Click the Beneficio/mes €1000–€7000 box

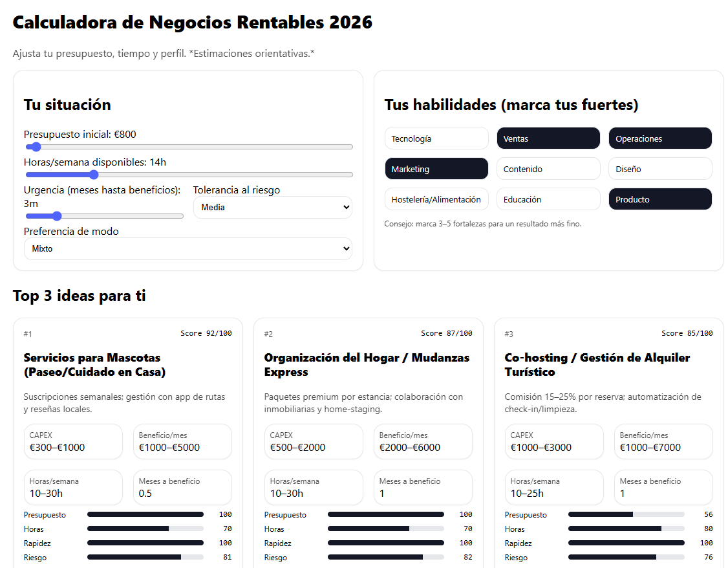[663, 441]
